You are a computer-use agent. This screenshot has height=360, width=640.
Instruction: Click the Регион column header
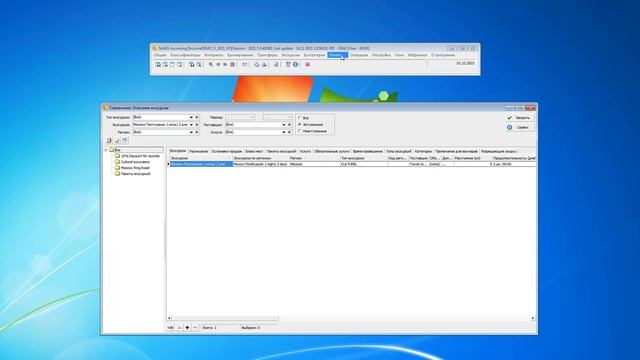[315, 158]
